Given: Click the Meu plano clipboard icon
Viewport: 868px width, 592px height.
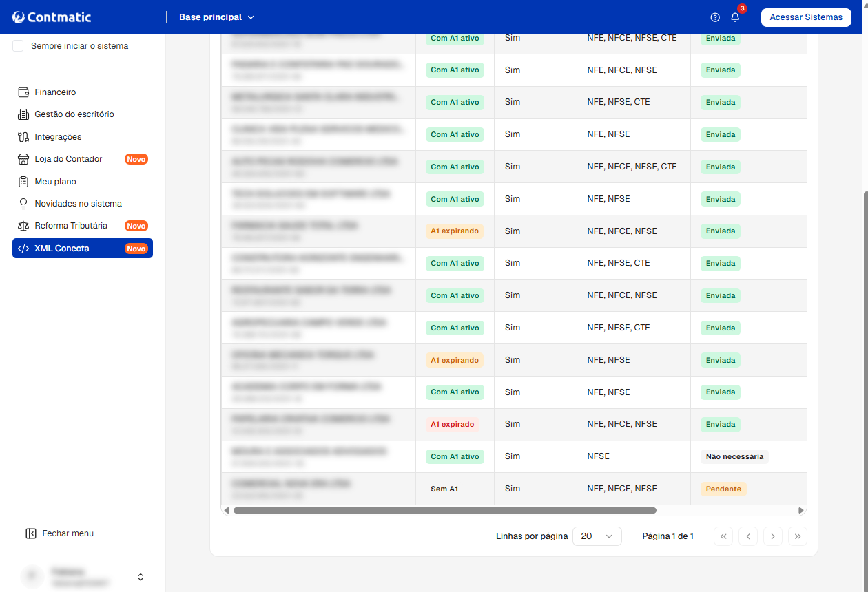Looking at the screenshot, I should click(23, 182).
